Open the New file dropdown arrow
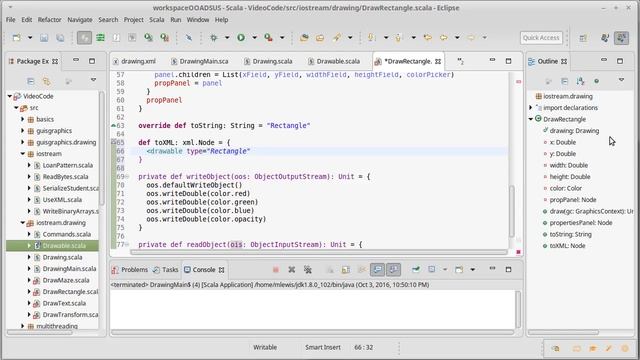Image resolution: width=640 pixels, height=360 pixels. click(30, 38)
